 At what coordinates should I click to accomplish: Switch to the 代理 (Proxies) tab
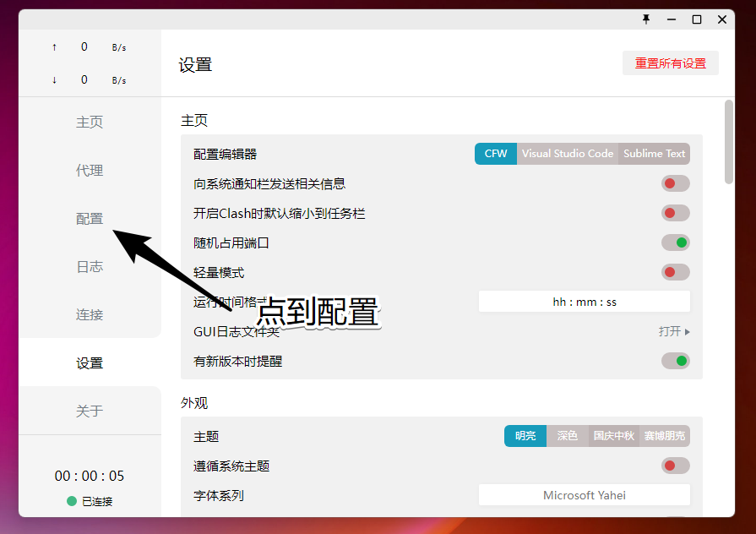pyautogui.click(x=90, y=171)
